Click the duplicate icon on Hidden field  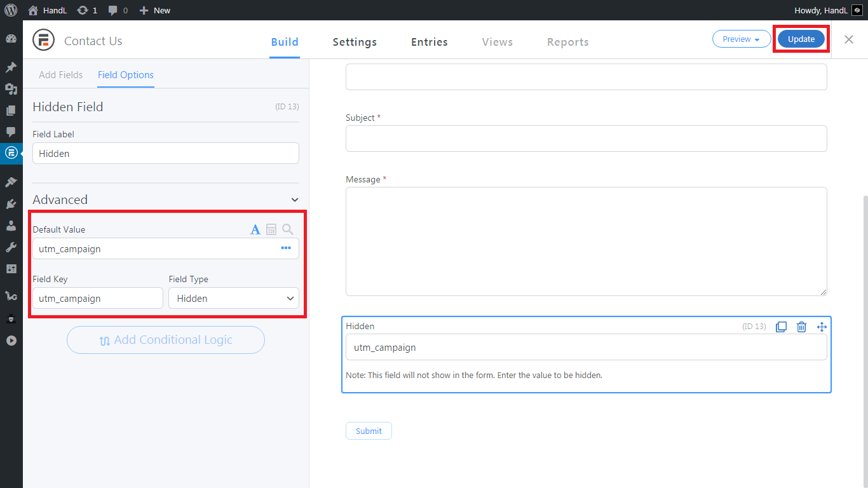(x=781, y=327)
